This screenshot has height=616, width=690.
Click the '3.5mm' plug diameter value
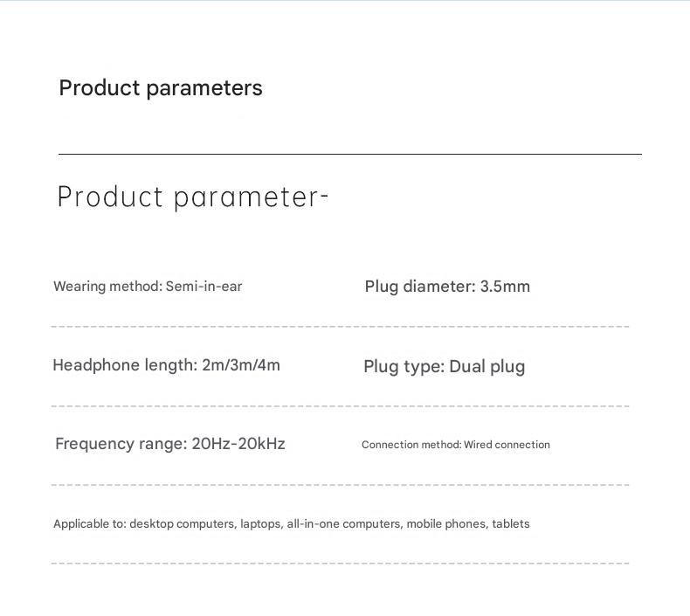(505, 287)
